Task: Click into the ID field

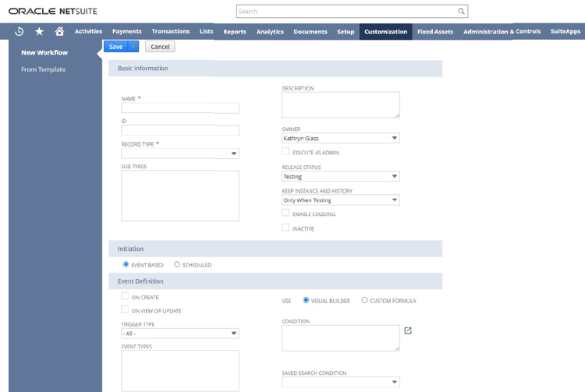Action: coord(180,130)
